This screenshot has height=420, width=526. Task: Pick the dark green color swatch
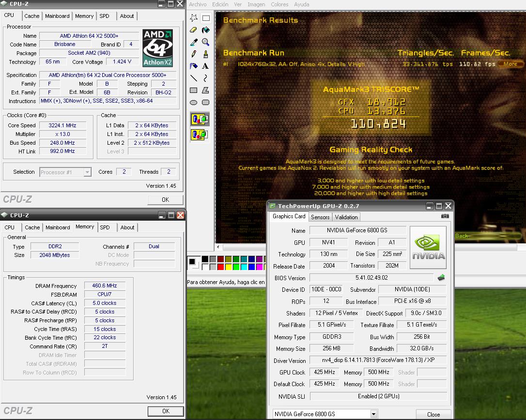[236, 259]
